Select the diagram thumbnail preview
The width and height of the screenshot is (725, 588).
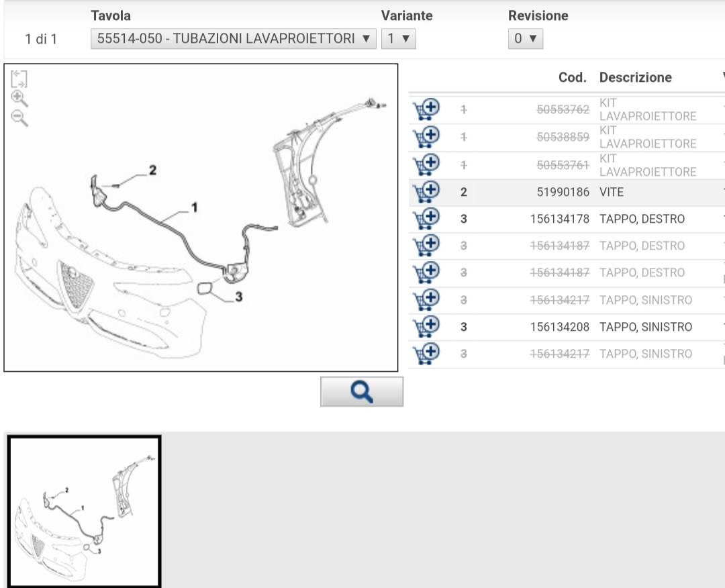coord(84,511)
